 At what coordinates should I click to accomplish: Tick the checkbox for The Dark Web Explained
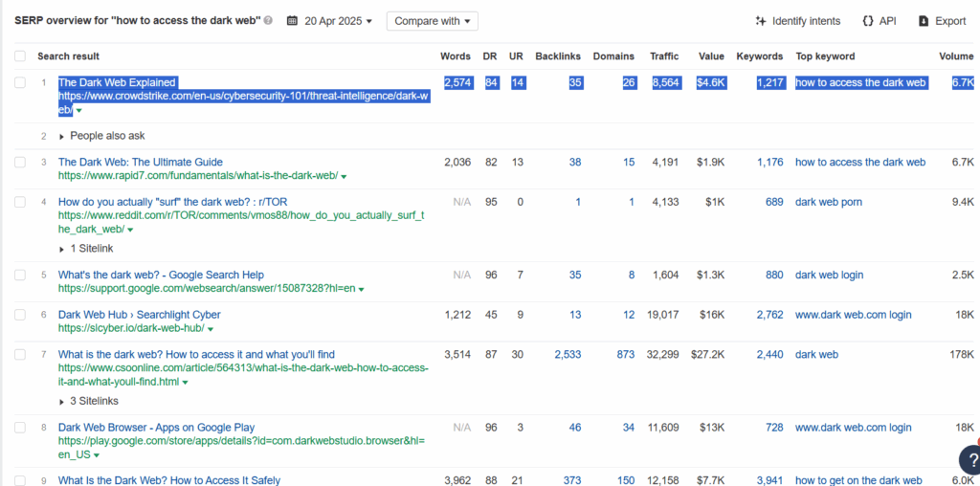(x=20, y=82)
